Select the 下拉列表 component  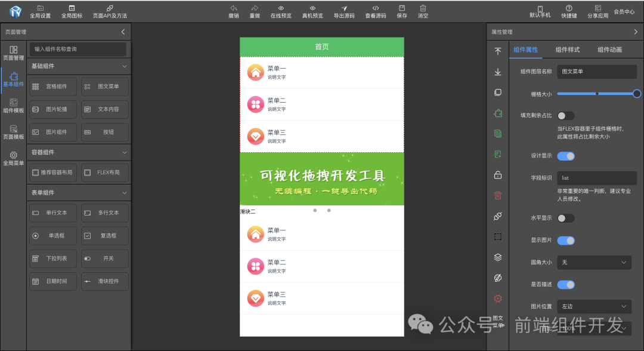[x=53, y=258]
